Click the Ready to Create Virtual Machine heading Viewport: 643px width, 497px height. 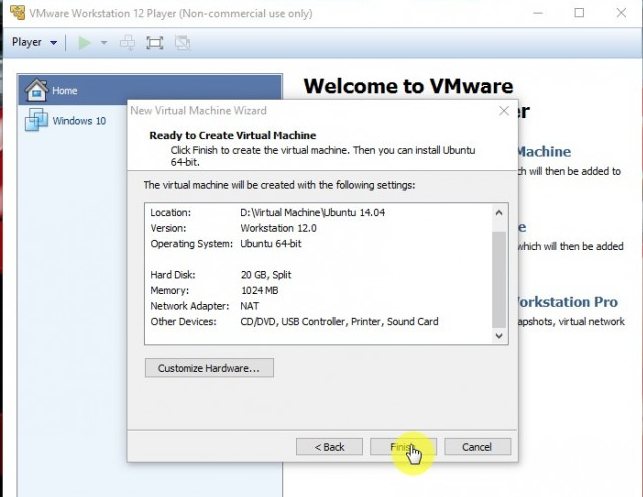233,135
